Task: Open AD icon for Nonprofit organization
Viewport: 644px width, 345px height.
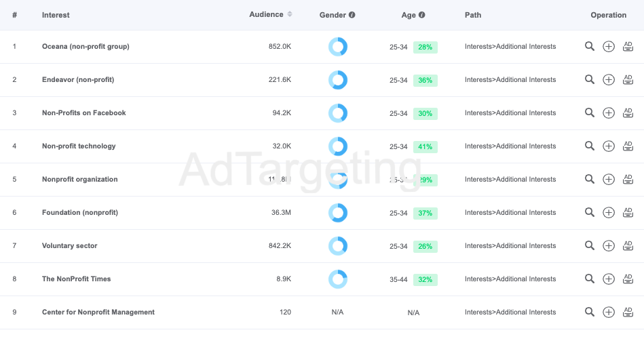Action: (x=628, y=179)
